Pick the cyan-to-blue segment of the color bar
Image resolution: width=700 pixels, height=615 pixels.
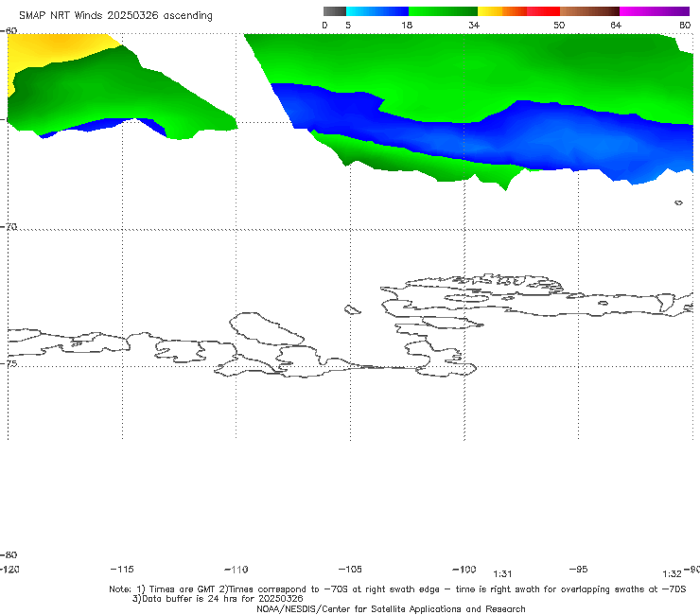(377, 11)
